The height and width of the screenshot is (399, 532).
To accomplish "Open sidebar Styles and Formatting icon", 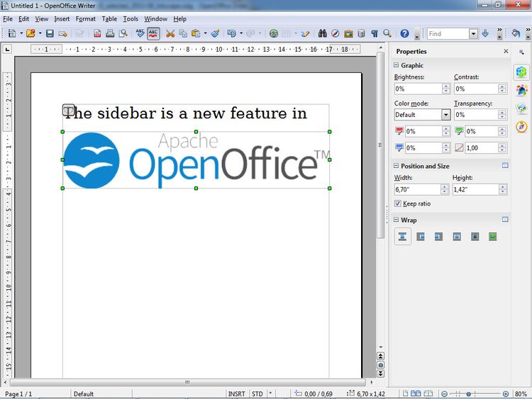I will [x=521, y=90].
